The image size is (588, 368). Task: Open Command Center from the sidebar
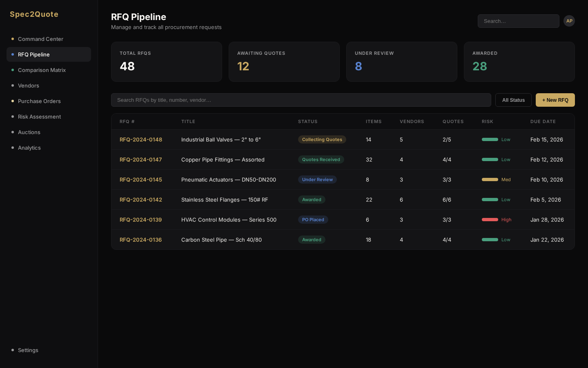(x=40, y=39)
